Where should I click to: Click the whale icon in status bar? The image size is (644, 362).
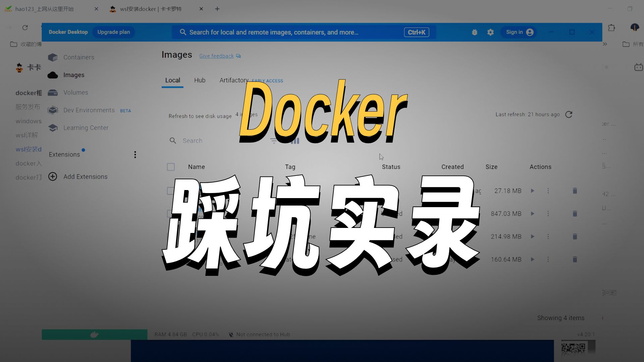coord(94,335)
